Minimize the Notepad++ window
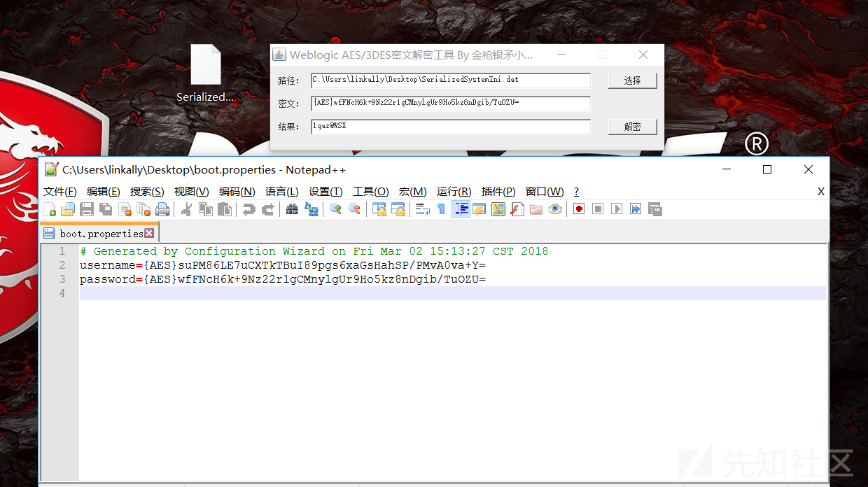 pyautogui.click(x=727, y=169)
